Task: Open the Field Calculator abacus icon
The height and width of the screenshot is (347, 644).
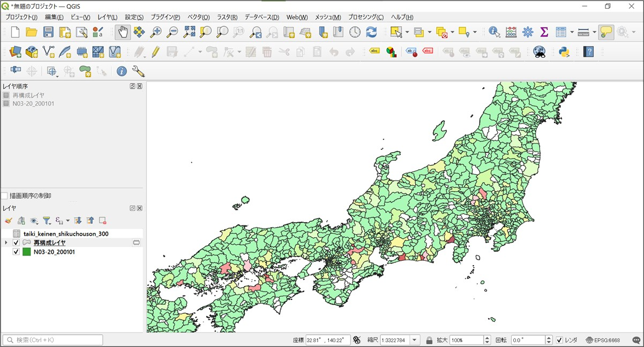Action: pos(511,32)
